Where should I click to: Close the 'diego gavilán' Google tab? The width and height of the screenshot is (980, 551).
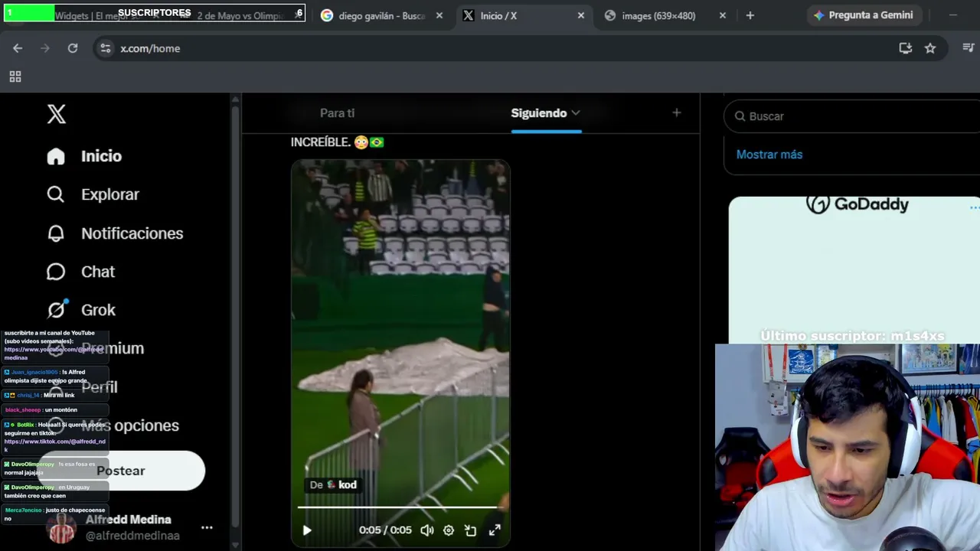point(439,15)
